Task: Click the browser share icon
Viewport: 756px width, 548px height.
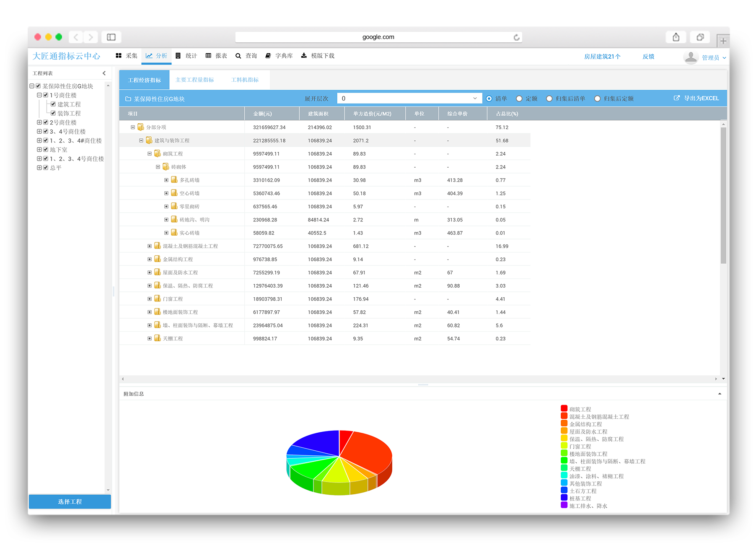Action: tap(676, 37)
